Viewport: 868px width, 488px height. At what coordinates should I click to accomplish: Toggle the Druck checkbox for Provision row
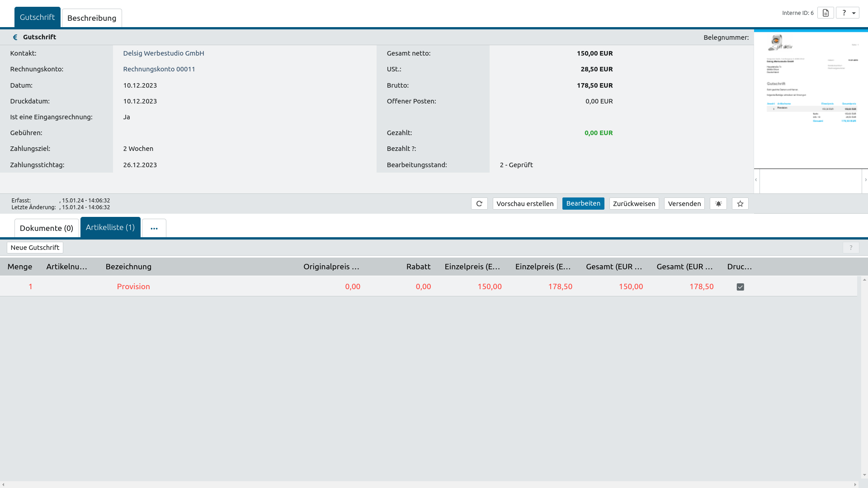[x=740, y=287]
